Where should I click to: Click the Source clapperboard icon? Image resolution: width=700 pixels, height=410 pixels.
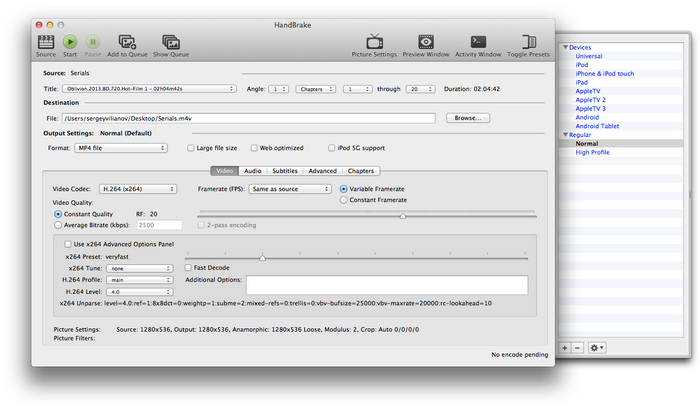click(46, 41)
